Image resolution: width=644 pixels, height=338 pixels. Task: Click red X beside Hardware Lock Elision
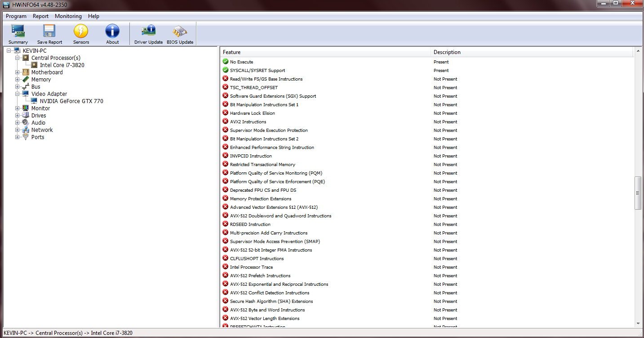226,113
